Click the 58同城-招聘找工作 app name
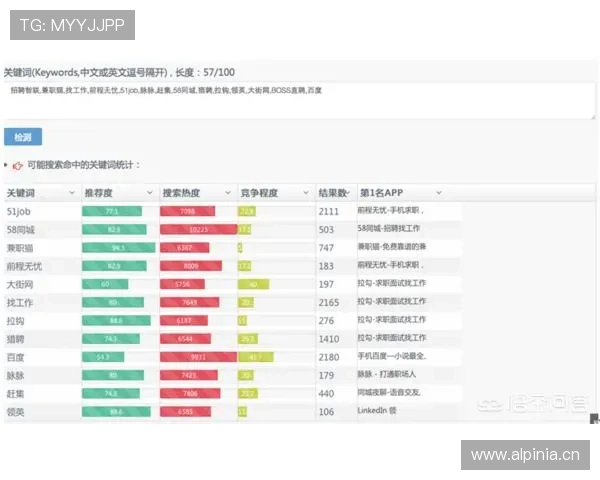Screen dimensions: 600x480 (388, 229)
